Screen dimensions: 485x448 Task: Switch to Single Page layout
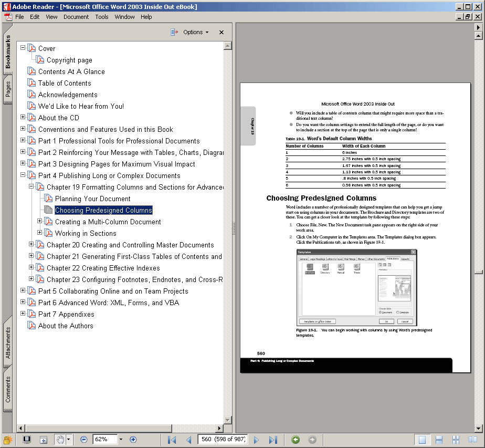[421, 440]
